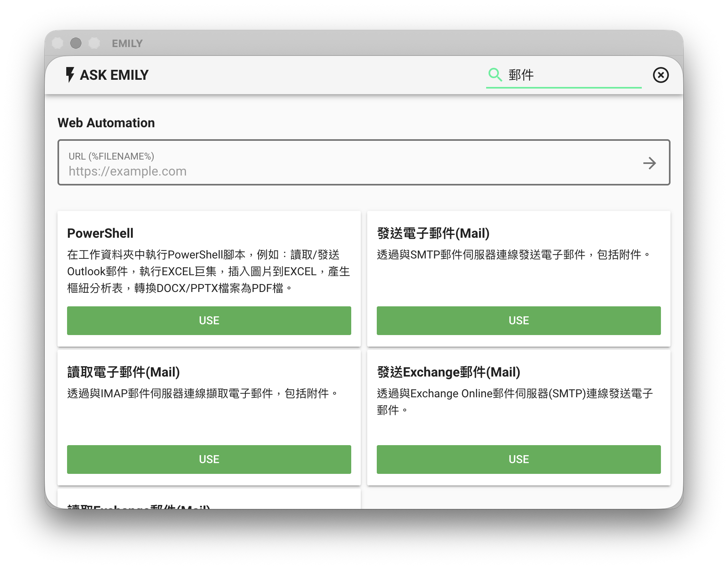Click the Web Automation heading

(106, 123)
